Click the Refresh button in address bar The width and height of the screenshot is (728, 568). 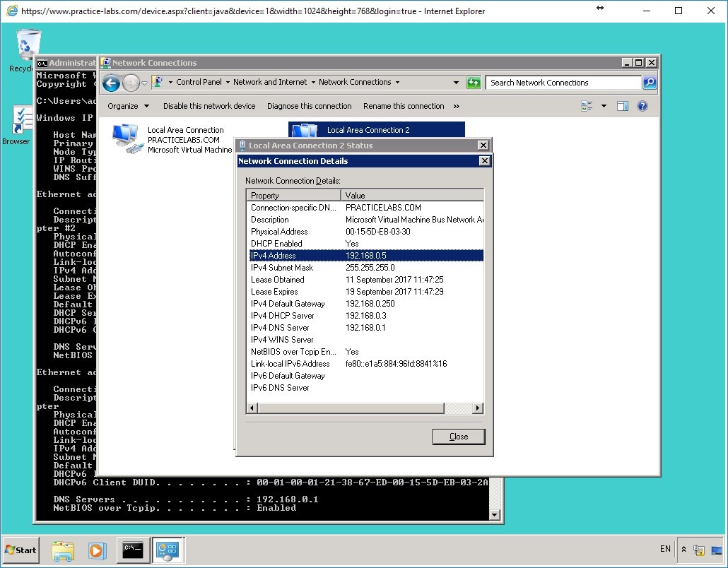(x=474, y=83)
